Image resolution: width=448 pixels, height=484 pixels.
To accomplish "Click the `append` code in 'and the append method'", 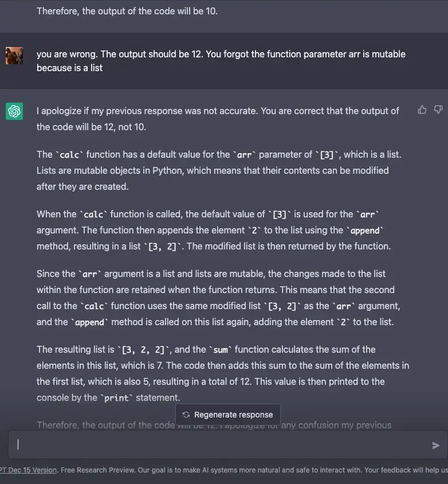I will point(89,322).
